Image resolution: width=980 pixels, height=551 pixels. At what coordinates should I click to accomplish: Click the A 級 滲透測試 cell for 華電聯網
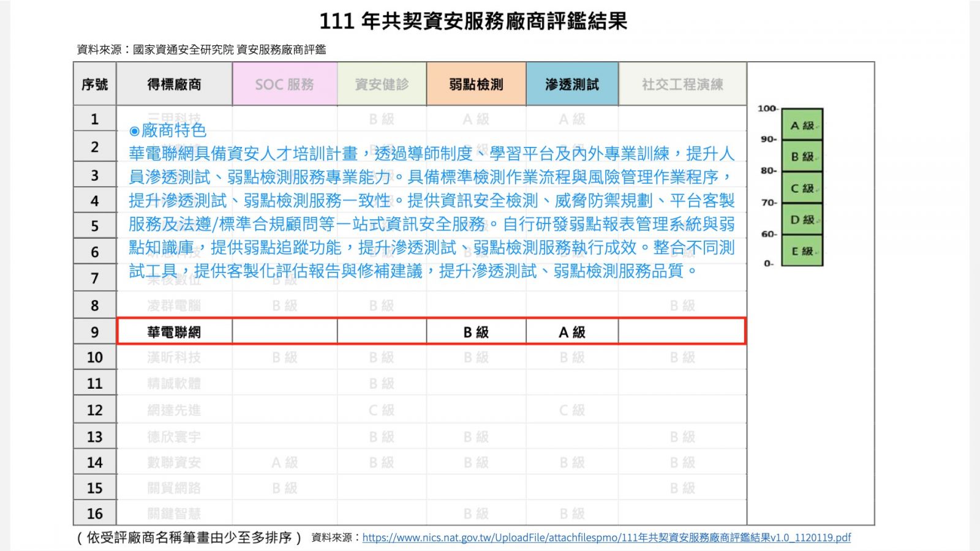[572, 332]
